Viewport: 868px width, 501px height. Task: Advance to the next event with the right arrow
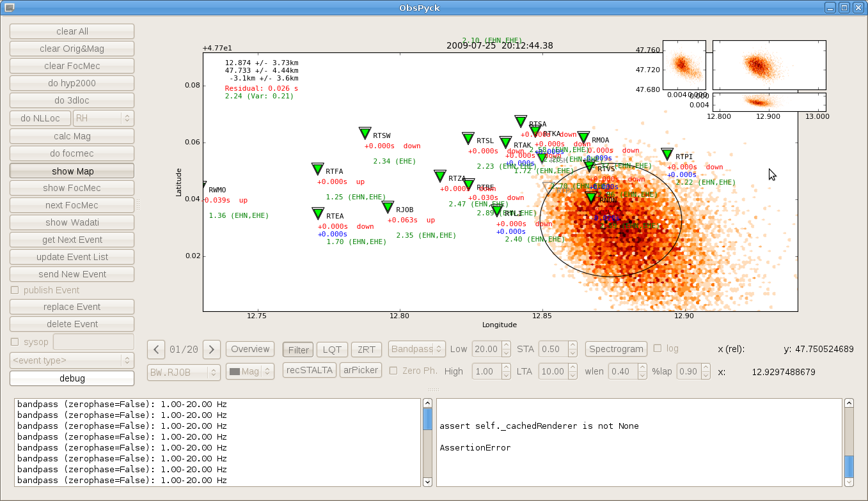(211, 349)
